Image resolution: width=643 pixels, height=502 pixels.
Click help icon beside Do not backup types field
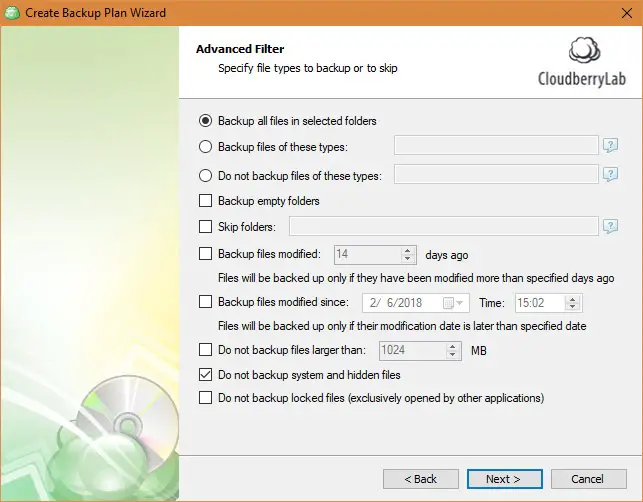[x=610, y=174]
